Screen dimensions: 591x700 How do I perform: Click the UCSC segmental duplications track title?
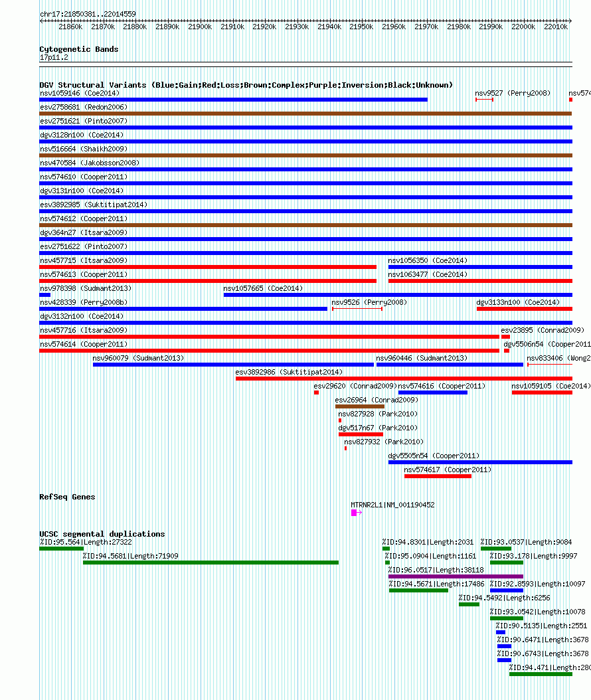pos(102,534)
